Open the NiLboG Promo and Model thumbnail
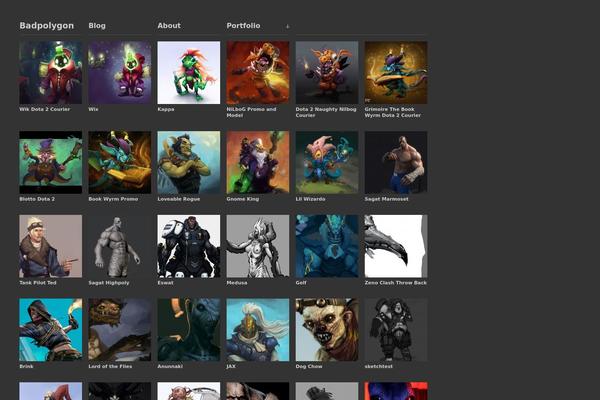Viewport: 600px width, 400px height. pyautogui.click(x=258, y=73)
